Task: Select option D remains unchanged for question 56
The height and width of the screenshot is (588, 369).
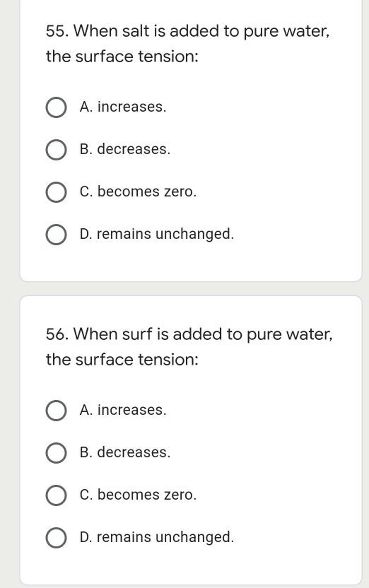Action: (x=56, y=537)
